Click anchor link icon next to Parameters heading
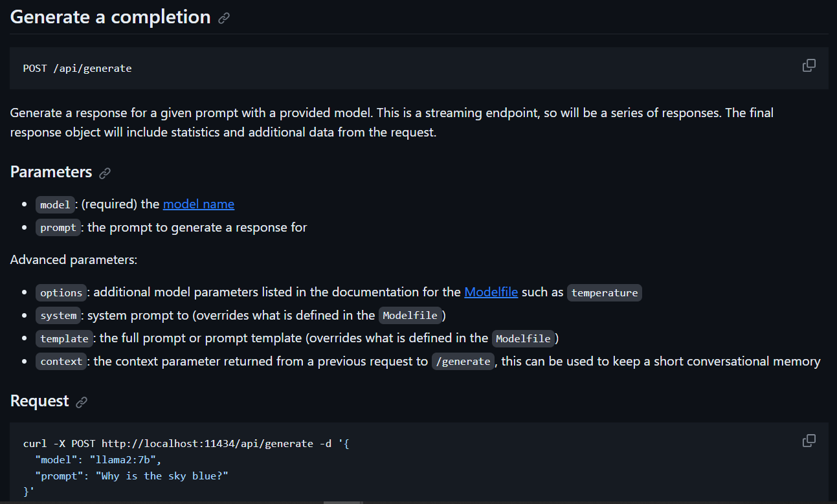 tap(105, 173)
